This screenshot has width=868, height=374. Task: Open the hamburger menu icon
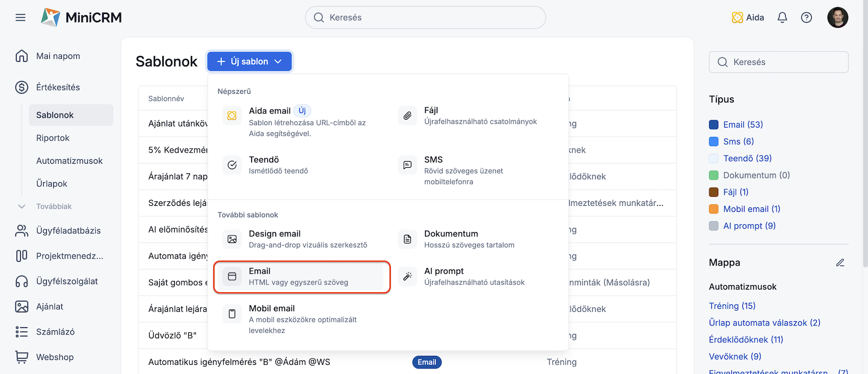point(21,18)
